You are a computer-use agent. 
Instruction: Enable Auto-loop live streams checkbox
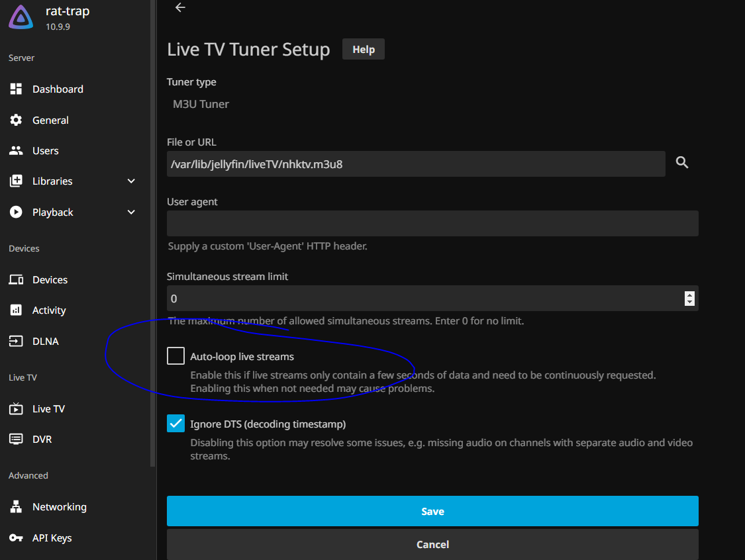(175, 356)
